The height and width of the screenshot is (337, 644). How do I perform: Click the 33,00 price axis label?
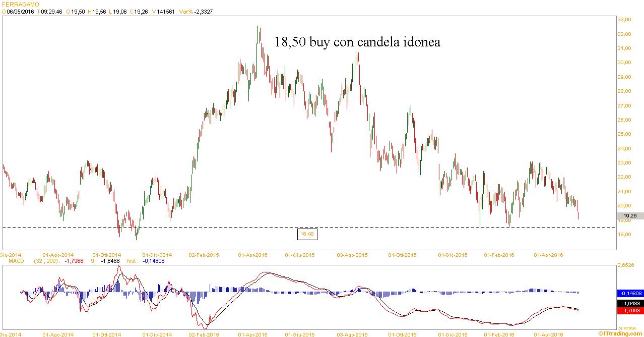pos(625,20)
